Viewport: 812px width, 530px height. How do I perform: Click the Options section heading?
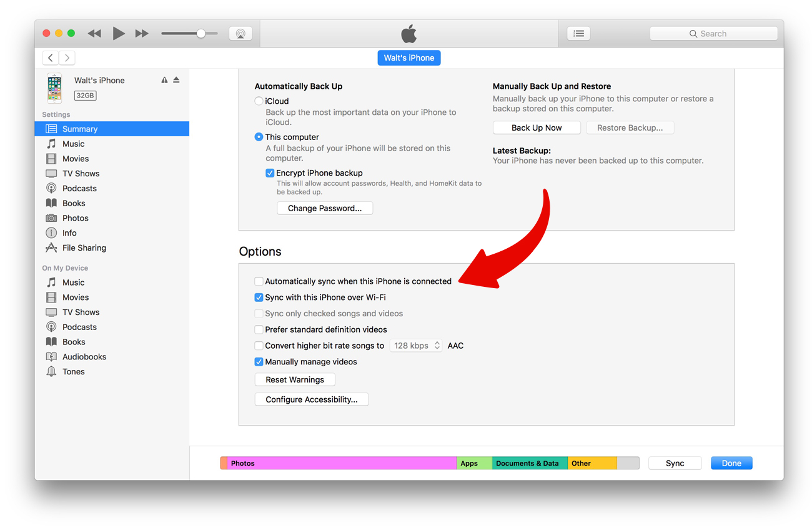click(x=260, y=251)
